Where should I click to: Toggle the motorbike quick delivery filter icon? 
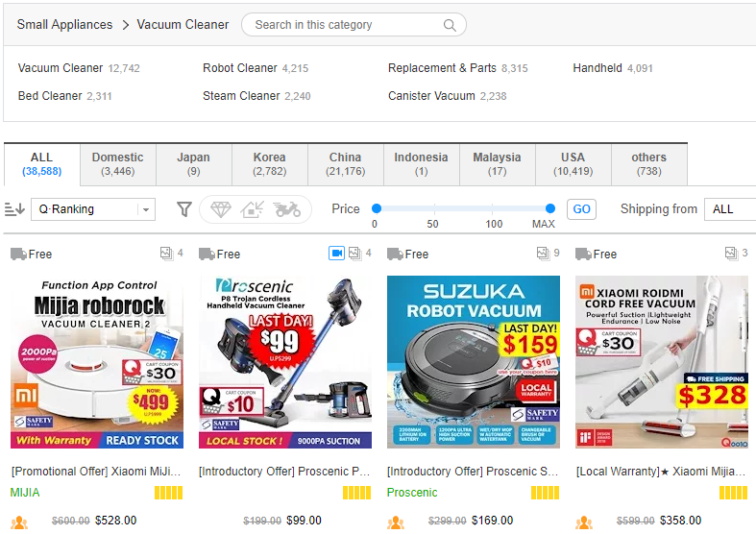coord(287,209)
